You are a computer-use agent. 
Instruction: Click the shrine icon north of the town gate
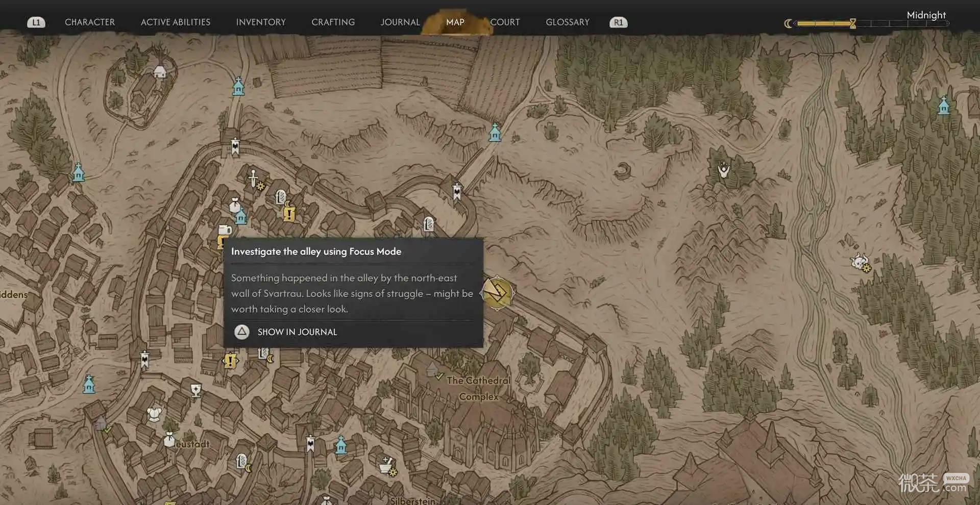238,87
